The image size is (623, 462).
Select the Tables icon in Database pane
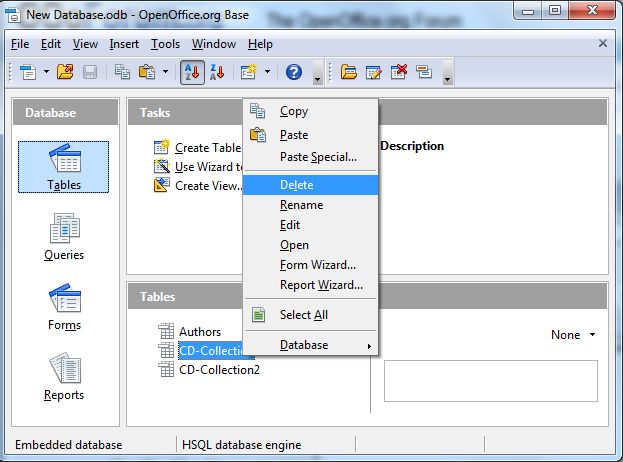click(x=64, y=166)
